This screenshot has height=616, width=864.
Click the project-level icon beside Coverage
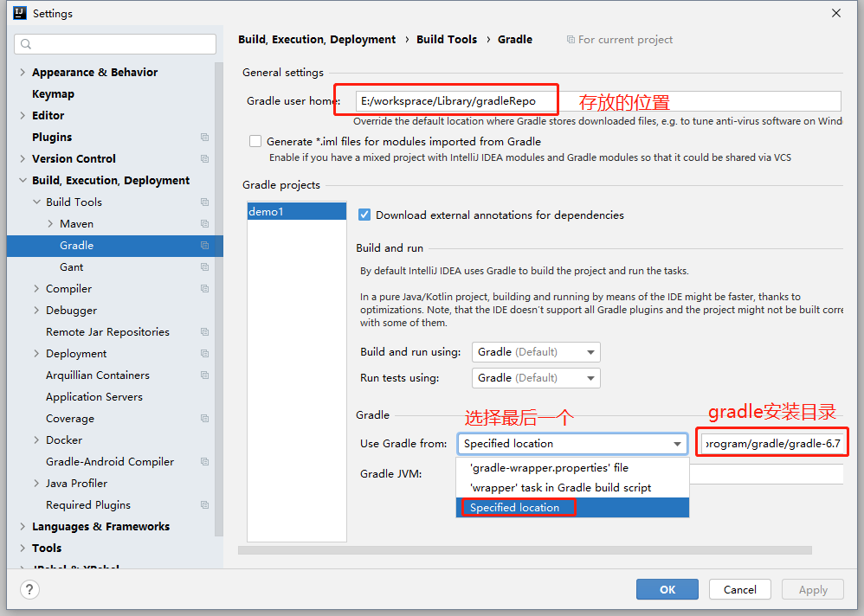[205, 419]
